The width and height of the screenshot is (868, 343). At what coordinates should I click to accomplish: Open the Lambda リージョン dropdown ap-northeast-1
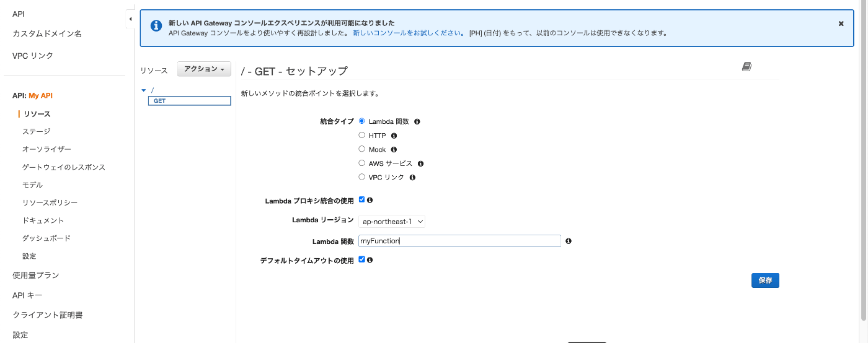click(392, 221)
